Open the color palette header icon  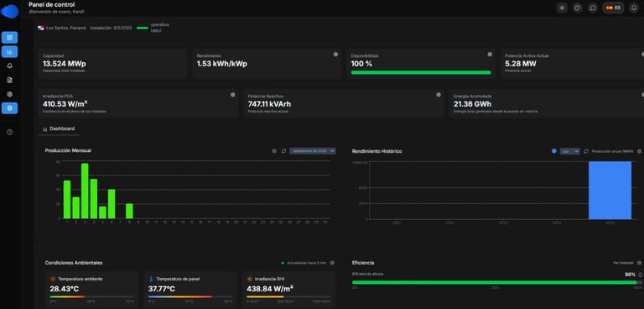578,8
